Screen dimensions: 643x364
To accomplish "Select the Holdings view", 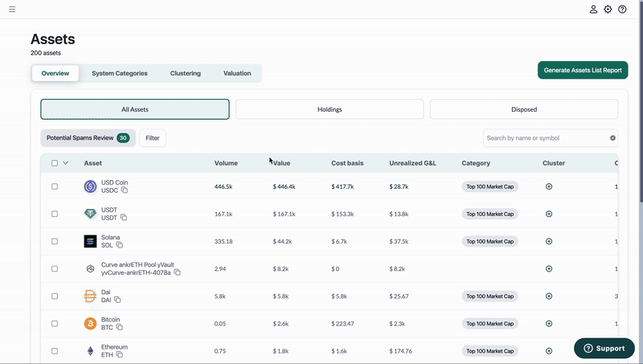I will coord(330,109).
